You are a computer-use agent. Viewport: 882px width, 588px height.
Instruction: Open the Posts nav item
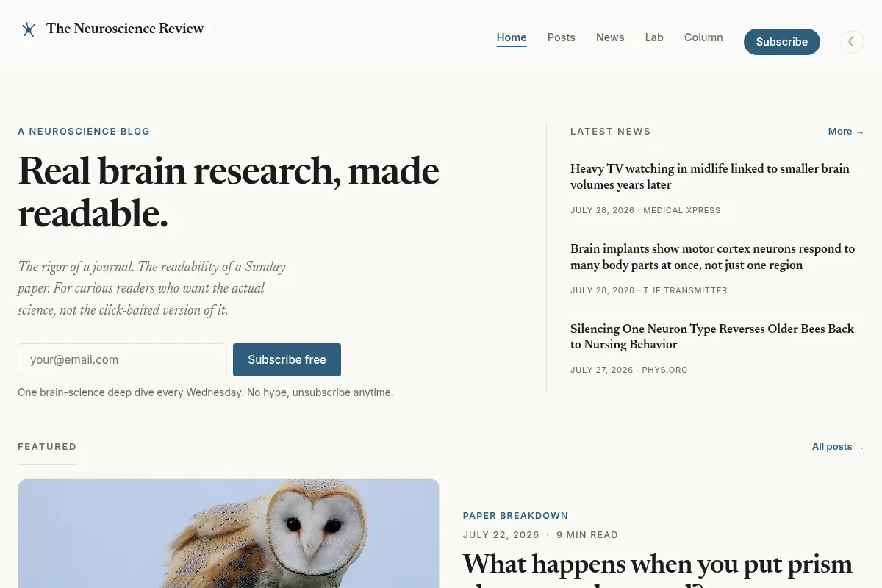click(x=562, y=37)
